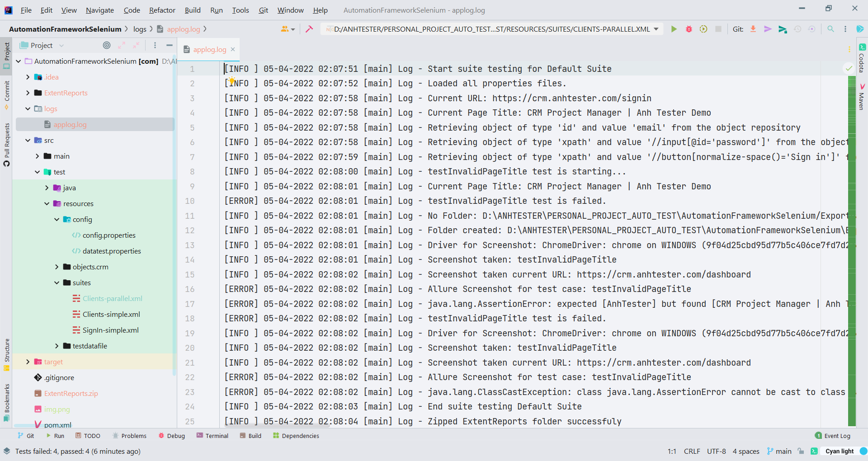868x461 pixels.
Task: Collapse all in Project panel
Action: click(136, 45)
